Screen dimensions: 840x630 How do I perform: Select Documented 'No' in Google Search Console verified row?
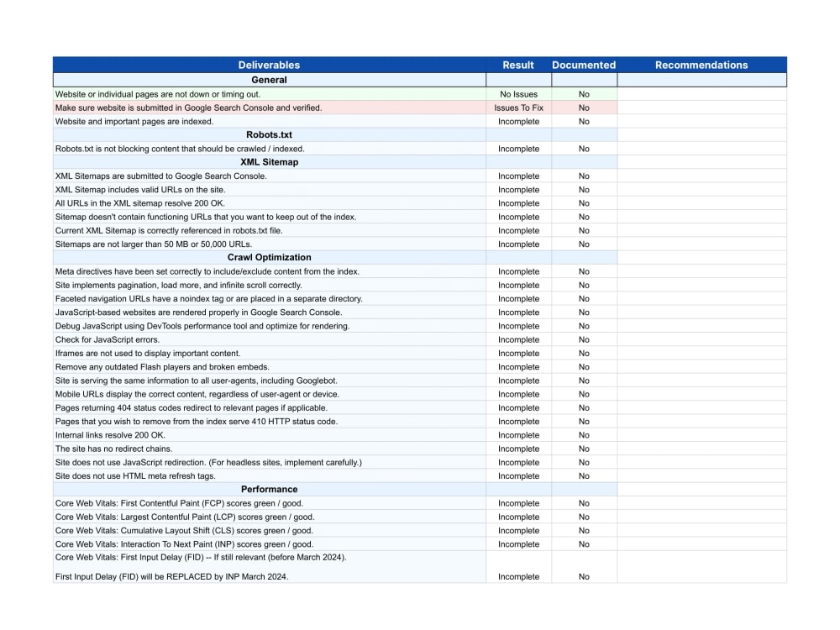(x=584, y=108)
